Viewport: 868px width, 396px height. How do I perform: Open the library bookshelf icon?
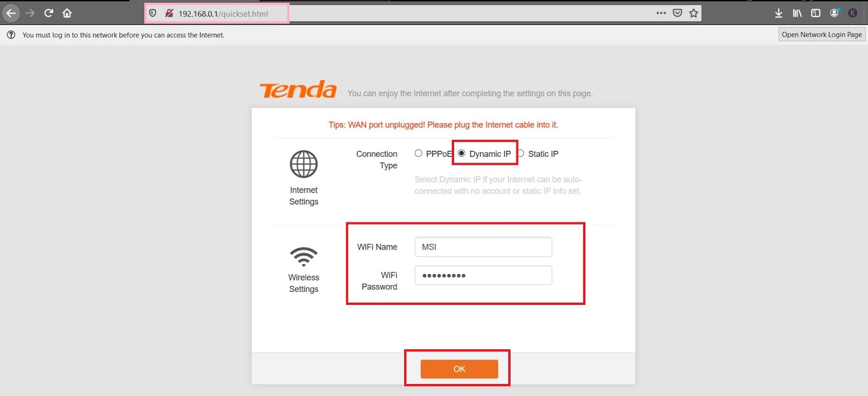(x=797, y=13)
